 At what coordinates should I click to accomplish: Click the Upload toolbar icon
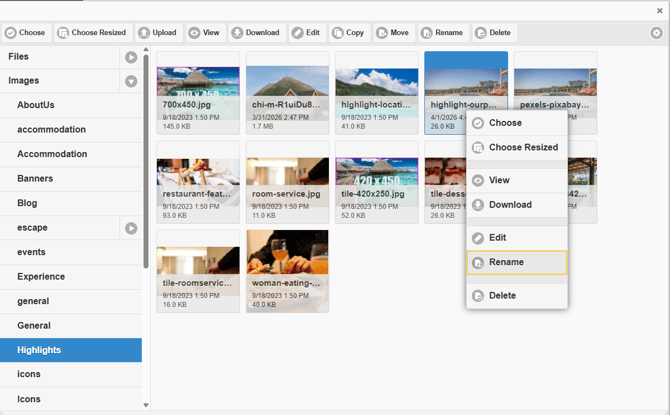point(146,33)
